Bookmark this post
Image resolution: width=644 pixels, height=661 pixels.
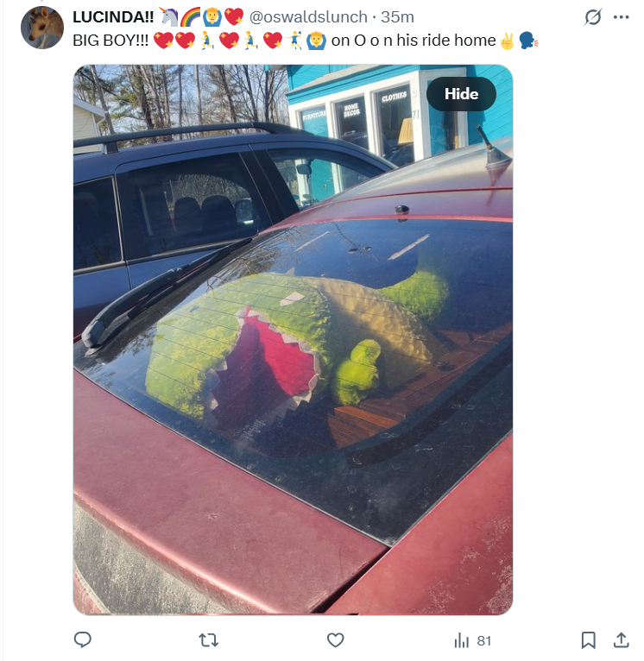pos(589,640)
